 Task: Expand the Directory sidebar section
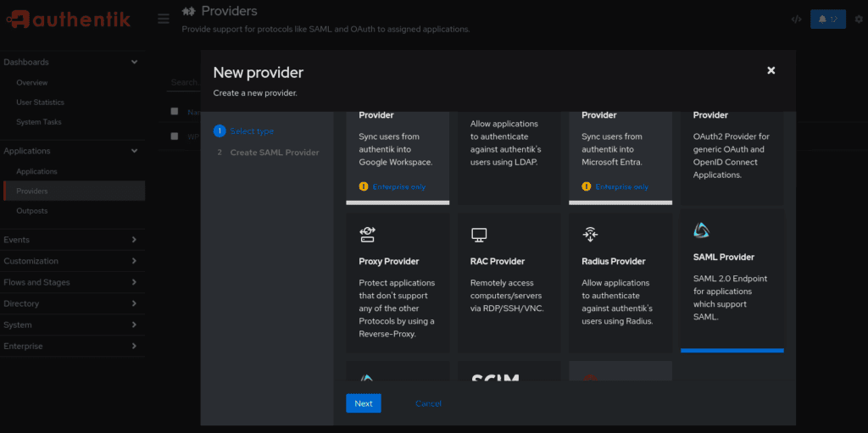point(73,303)
